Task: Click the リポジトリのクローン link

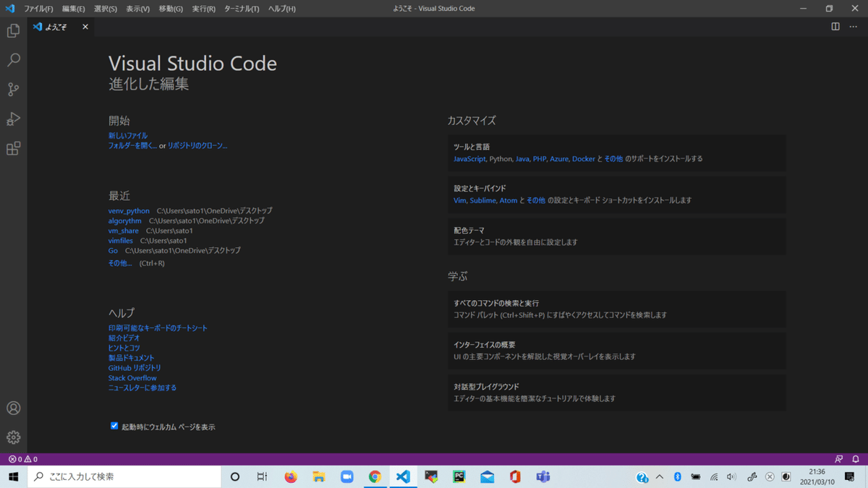Action: pos(197,145)
